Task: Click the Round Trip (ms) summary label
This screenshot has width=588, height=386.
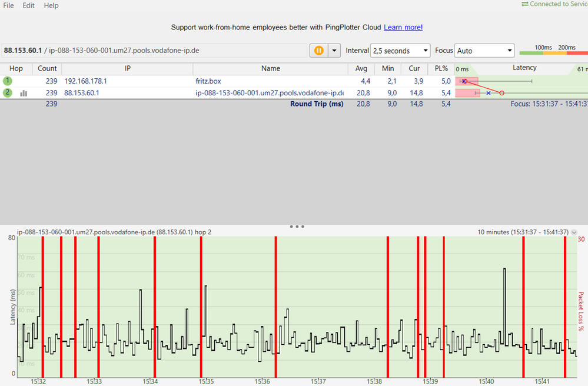Action: [x=317, y=104]
